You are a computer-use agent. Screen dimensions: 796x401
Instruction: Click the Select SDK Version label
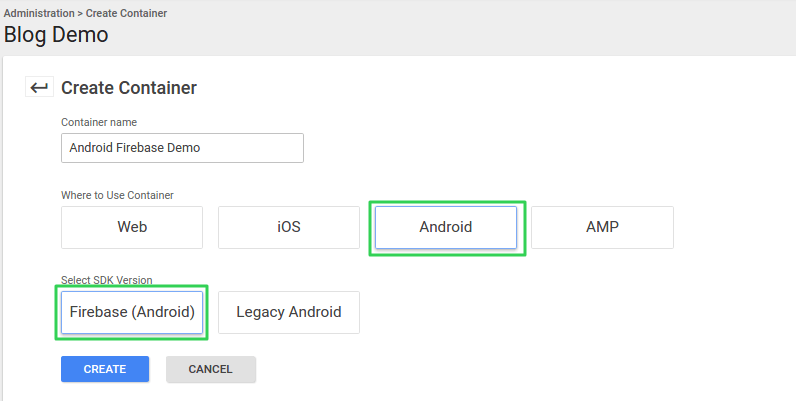coord(107,280)
